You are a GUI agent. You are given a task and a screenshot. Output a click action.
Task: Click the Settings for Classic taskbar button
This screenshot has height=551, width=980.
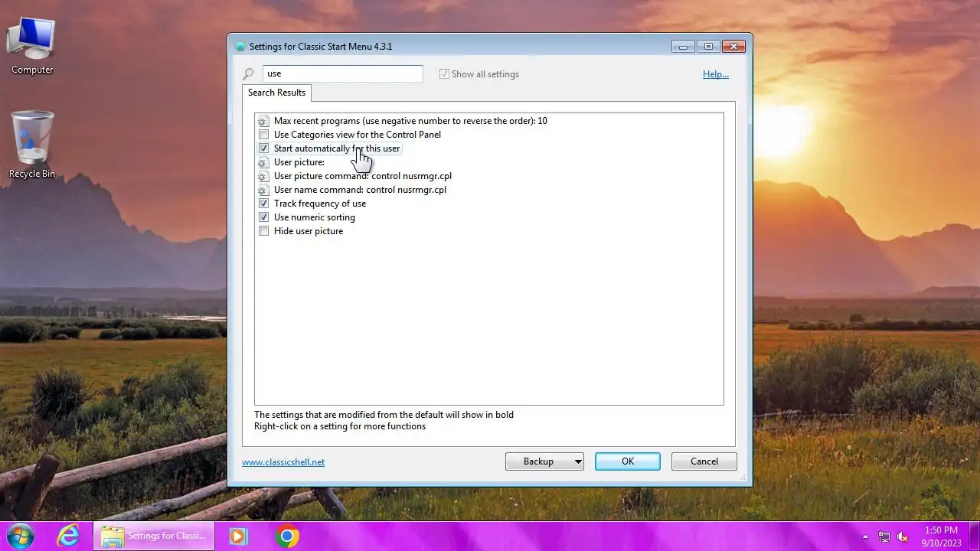154,536
